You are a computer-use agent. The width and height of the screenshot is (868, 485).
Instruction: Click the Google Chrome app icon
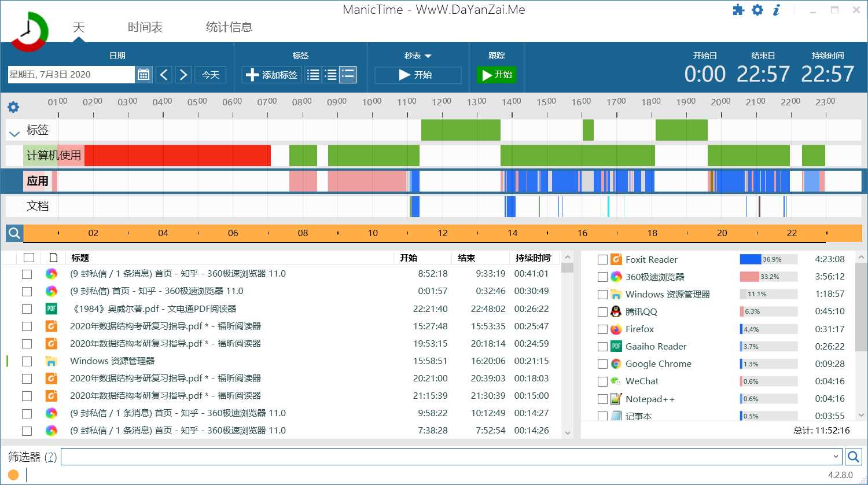pyautogui.click(x=616, y=363)
